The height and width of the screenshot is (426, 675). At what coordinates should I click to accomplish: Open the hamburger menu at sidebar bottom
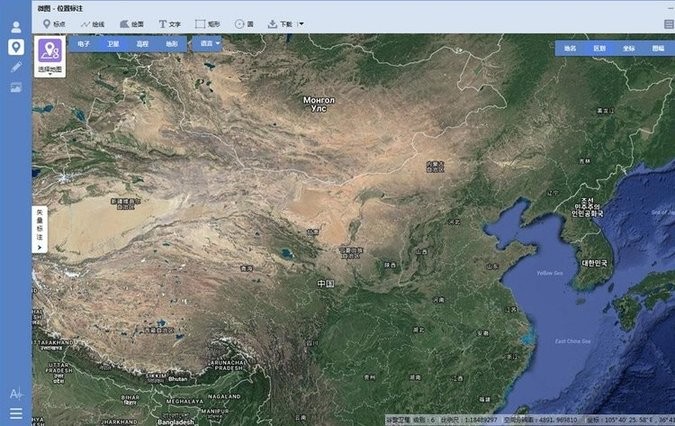[x=15, y=413]
